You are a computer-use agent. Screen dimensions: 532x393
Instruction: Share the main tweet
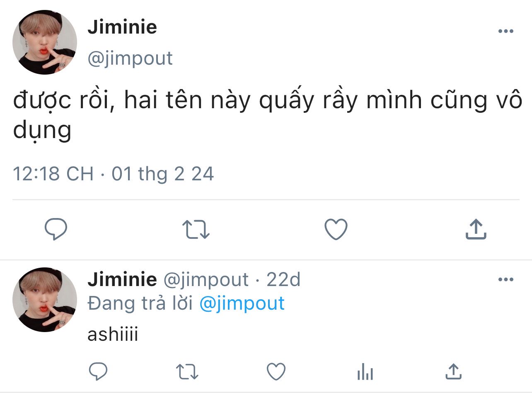(x=476, y=229)
